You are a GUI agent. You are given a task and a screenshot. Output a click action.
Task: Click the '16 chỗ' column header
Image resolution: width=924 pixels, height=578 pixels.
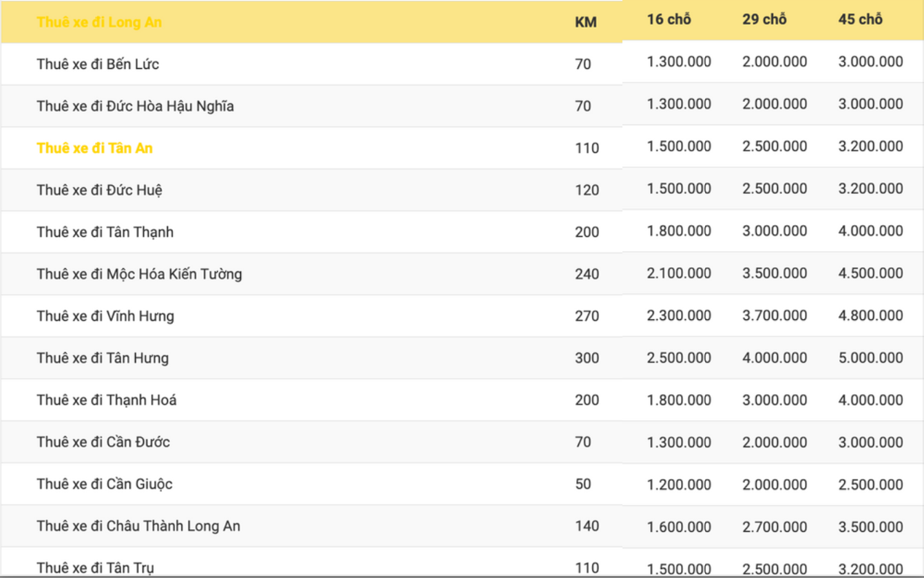pyautogui.click(x=669, y=19)
